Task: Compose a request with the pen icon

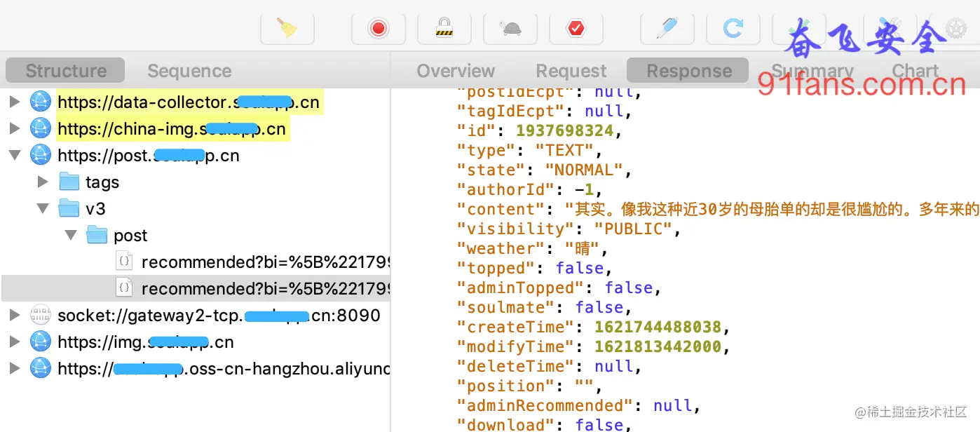Action: point(667,28)
